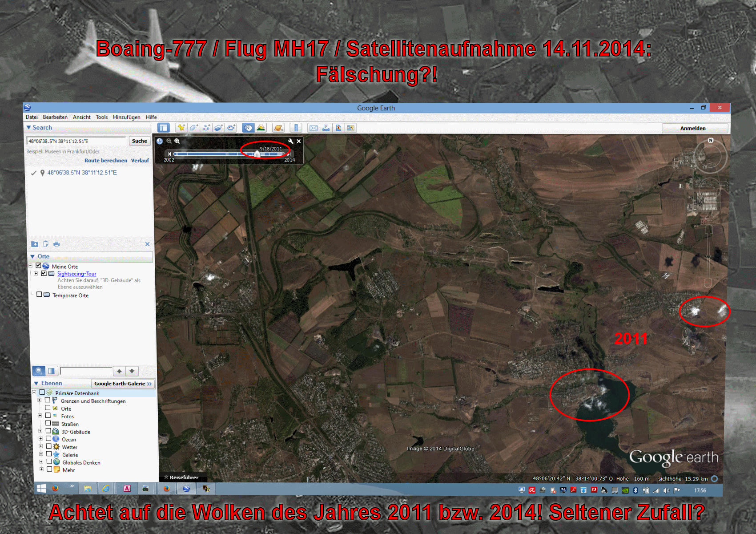The width and height of the screenshot is (756, 534).
Task: Enable the Straßen layer checkbox
Action: 48,423
